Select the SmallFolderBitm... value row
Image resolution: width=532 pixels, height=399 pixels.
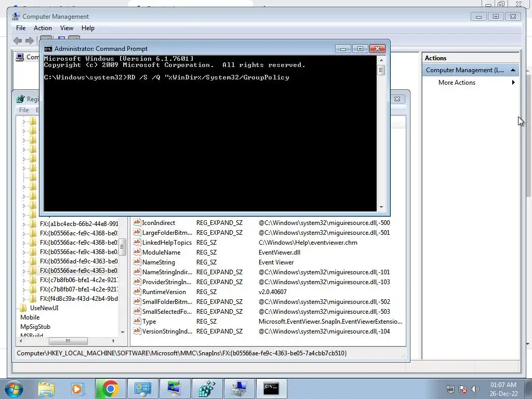click(x=268, y=302)
